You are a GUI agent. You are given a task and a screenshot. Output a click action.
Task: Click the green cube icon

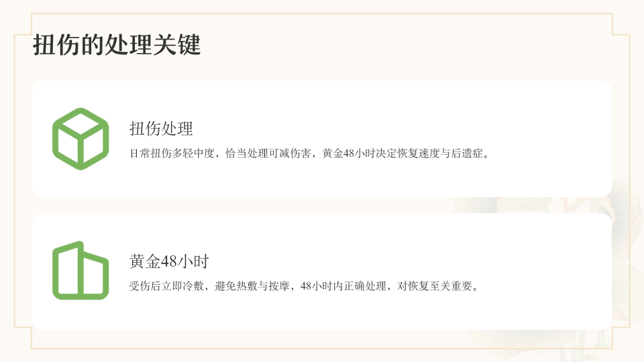coord(80,139)
